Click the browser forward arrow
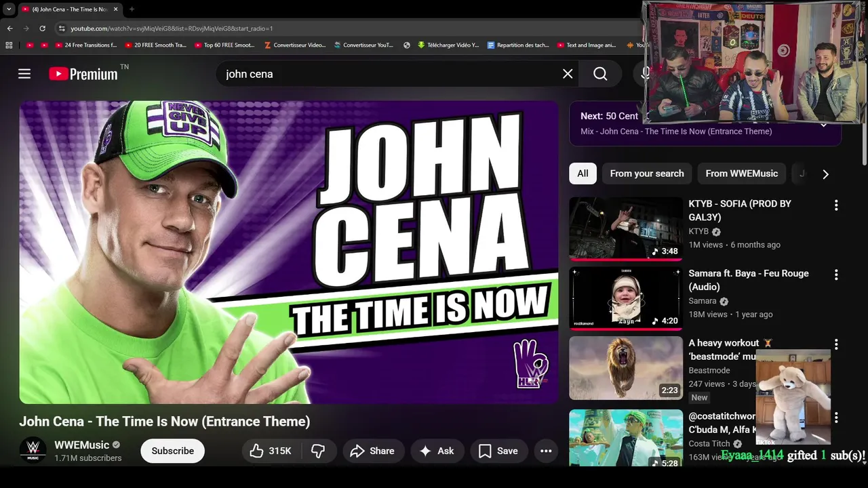Image resolution: width=868 pixels, height=488 pixels. pyautogui.click(x=26, y=28)
